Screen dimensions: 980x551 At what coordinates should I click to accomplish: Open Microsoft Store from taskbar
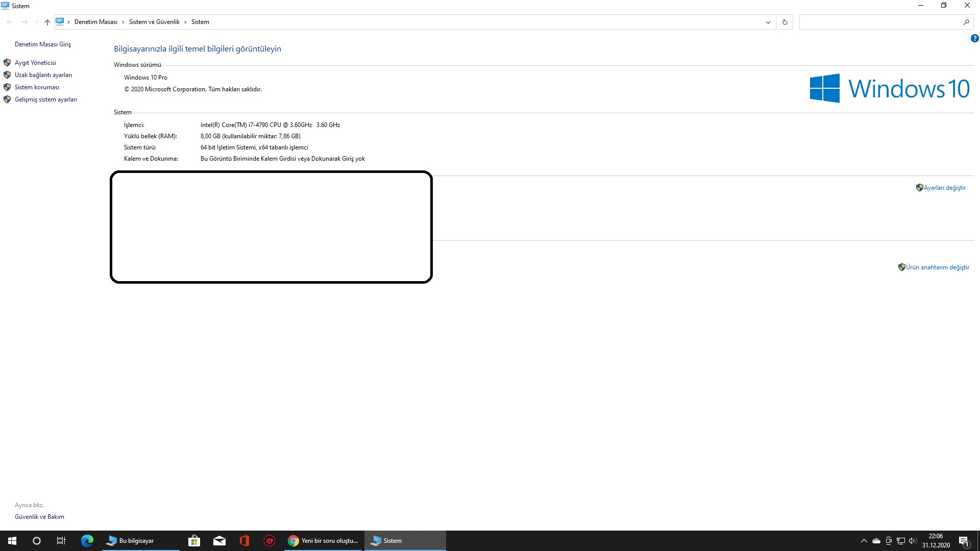tap(194, 541)
